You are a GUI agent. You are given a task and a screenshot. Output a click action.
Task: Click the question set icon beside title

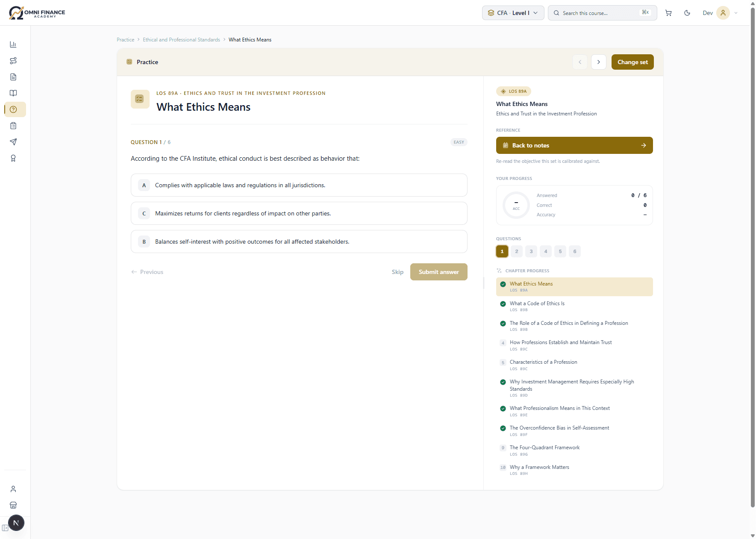point(140,99)
